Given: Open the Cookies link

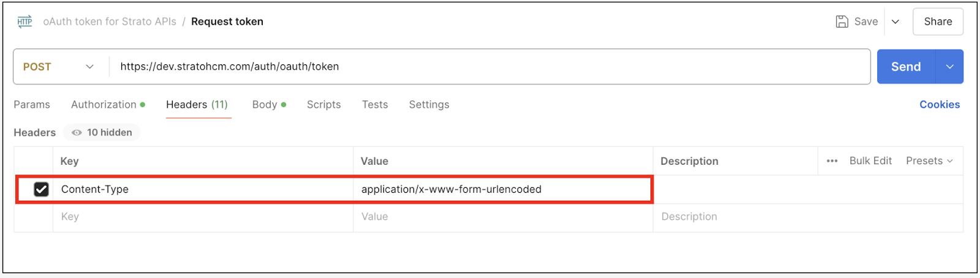Looking at the screenshot, I should point(939,105).
